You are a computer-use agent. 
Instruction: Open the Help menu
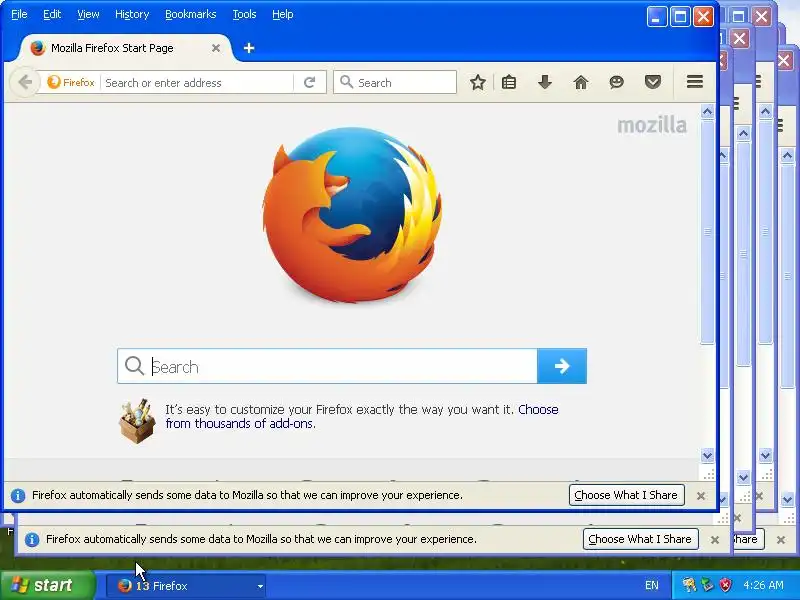pyautogui.click(x=282, y=14)
